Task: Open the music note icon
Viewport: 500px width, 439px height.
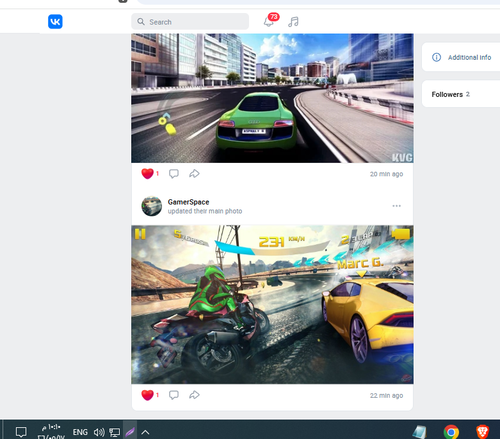Action: click(293, 22)
